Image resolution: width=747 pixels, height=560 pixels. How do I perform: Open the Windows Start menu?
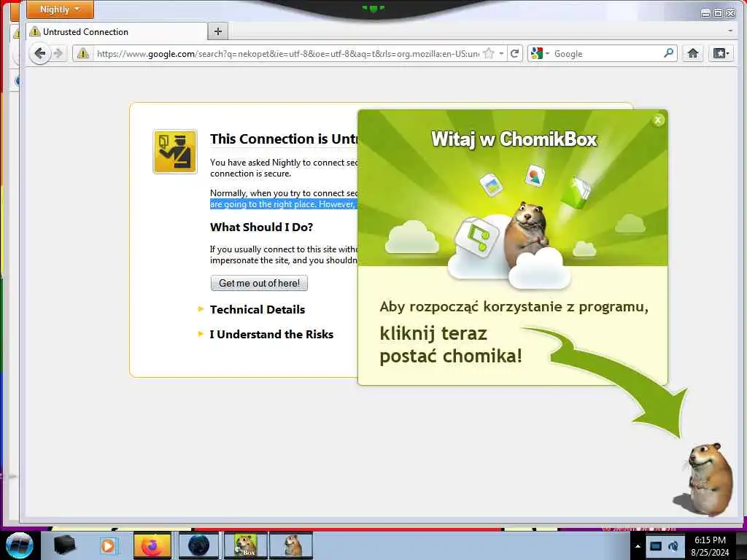pos(19,545)
